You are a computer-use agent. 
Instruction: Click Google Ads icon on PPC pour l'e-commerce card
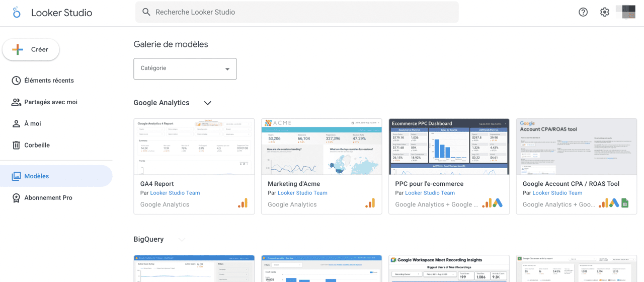(x=498, y=203)
